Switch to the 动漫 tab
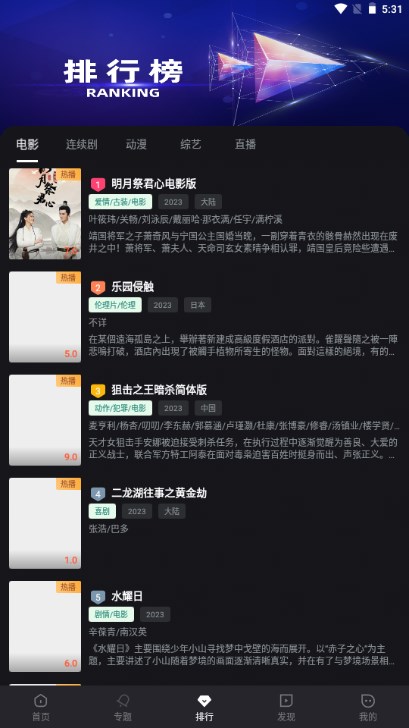This screenshot has height=728, width=409. point(136,144)
